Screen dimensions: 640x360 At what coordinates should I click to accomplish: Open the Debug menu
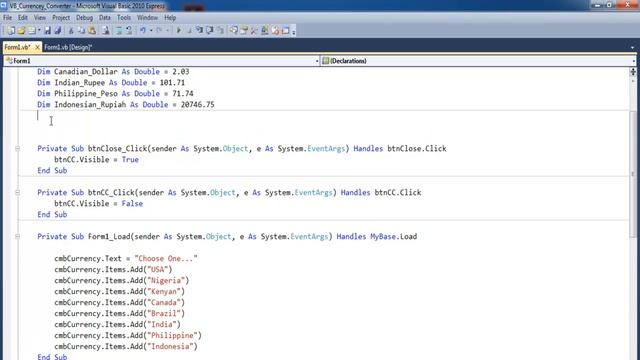[x=84, y=18]
